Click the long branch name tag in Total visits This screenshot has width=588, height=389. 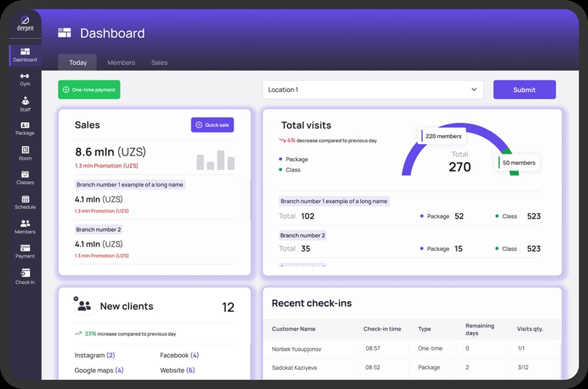[x=334, y=201]
